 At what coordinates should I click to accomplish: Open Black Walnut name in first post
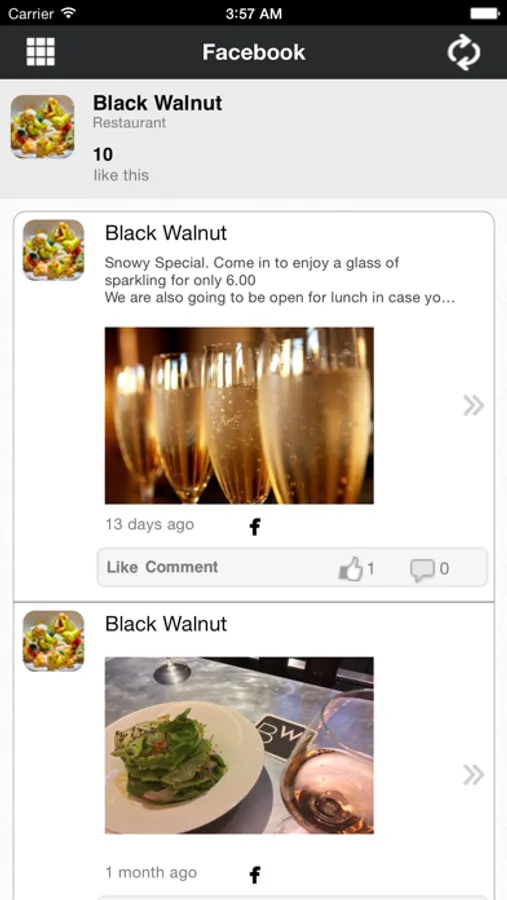click(x=166, y=233)
